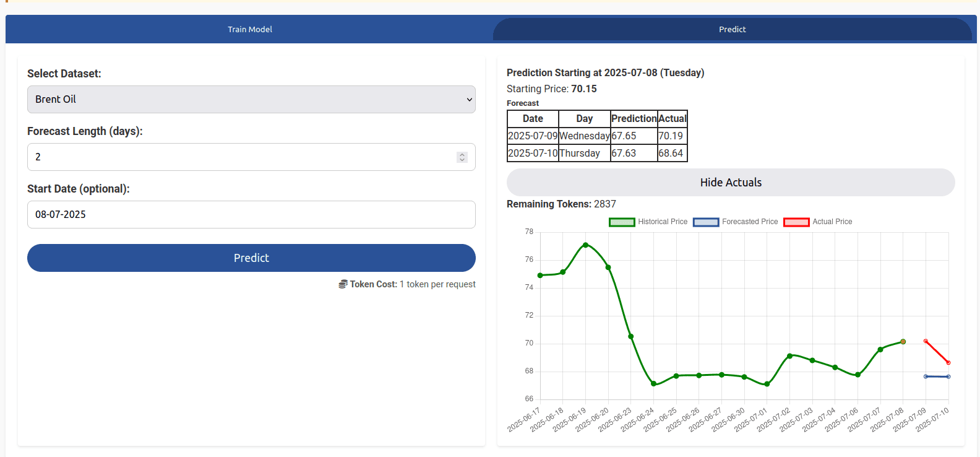This screenshot has width=980, height=457.
Task: Switch to the Train Model tab
Action: 249,29
